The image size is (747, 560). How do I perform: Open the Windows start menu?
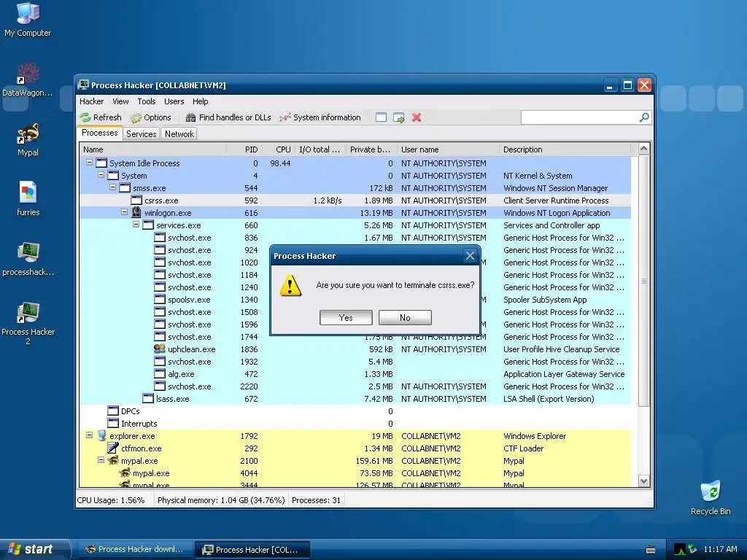point(34,549)
